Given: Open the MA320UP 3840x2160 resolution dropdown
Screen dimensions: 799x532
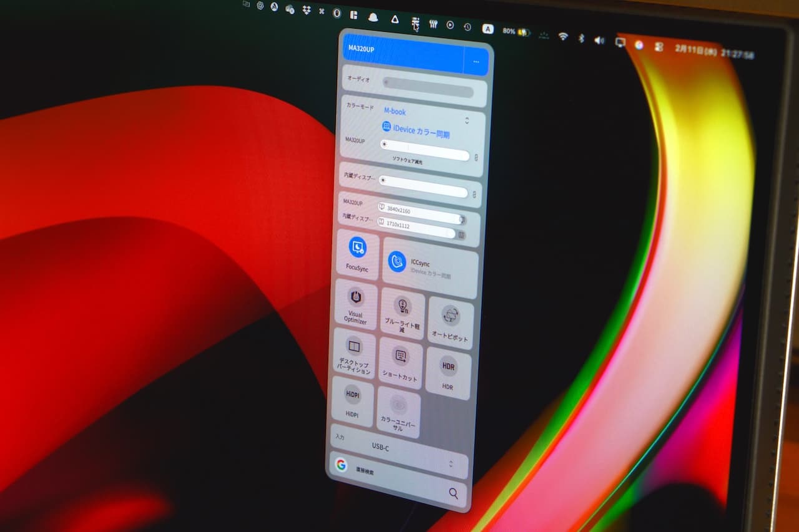Looking at the screenshot, I should point(421,213).
